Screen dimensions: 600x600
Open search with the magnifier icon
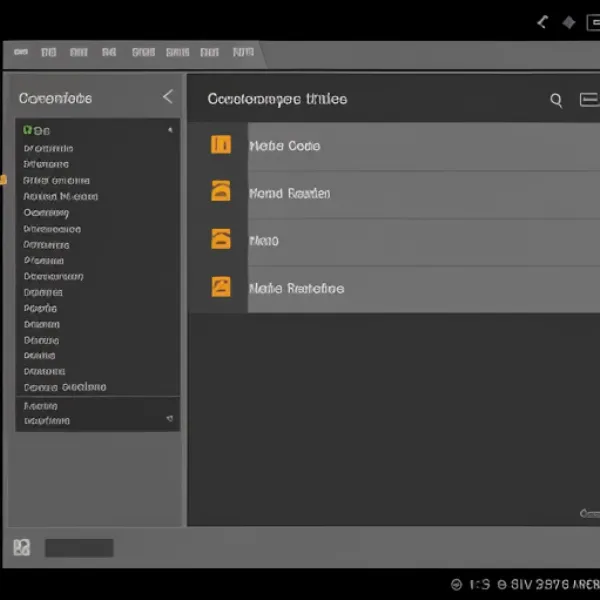click(x=556, y=101)
